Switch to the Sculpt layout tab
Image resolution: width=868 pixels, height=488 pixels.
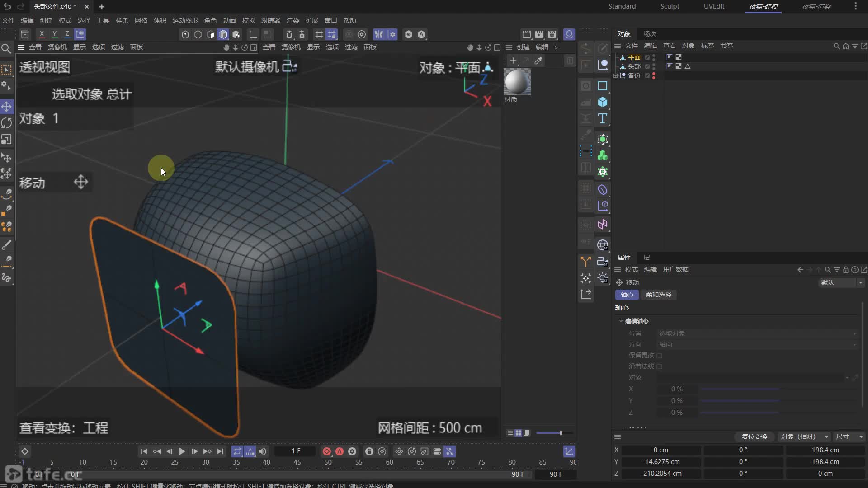(670, 6)
